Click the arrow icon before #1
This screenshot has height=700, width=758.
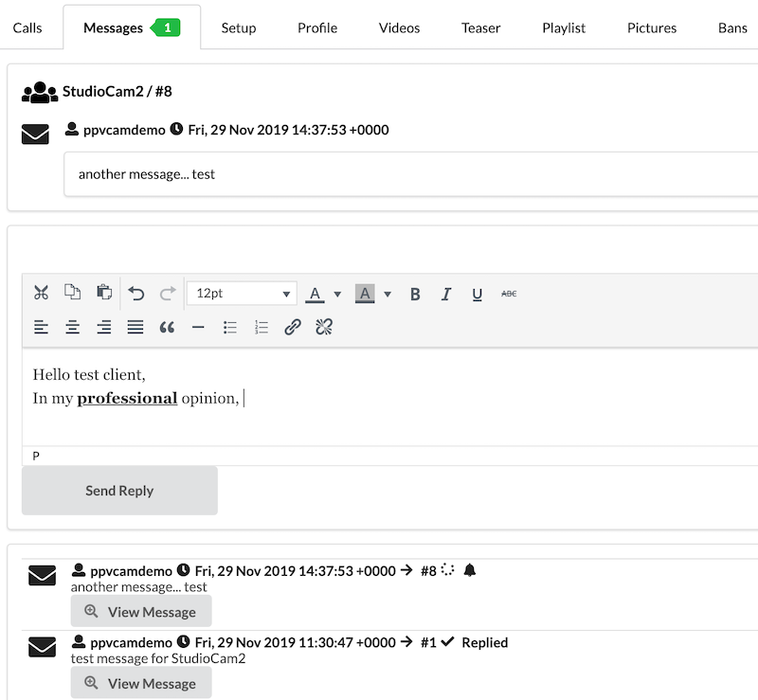(406, 641)
